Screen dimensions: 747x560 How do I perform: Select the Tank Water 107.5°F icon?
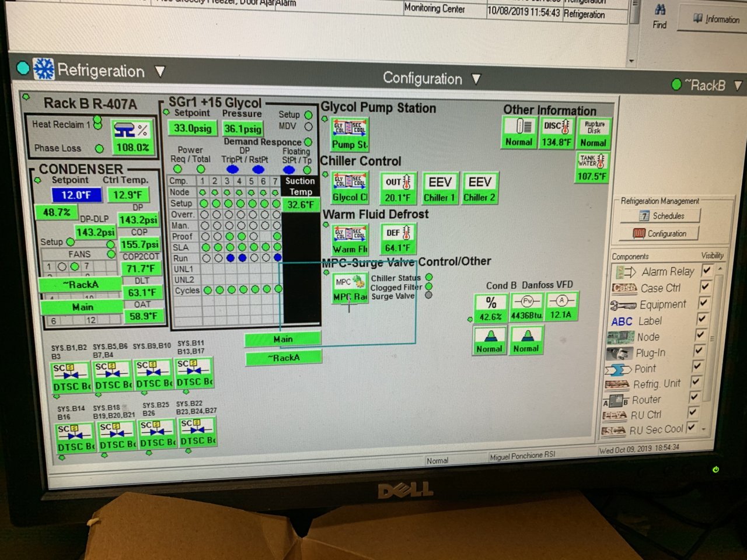pyautogui.click(x=592, y=167)
